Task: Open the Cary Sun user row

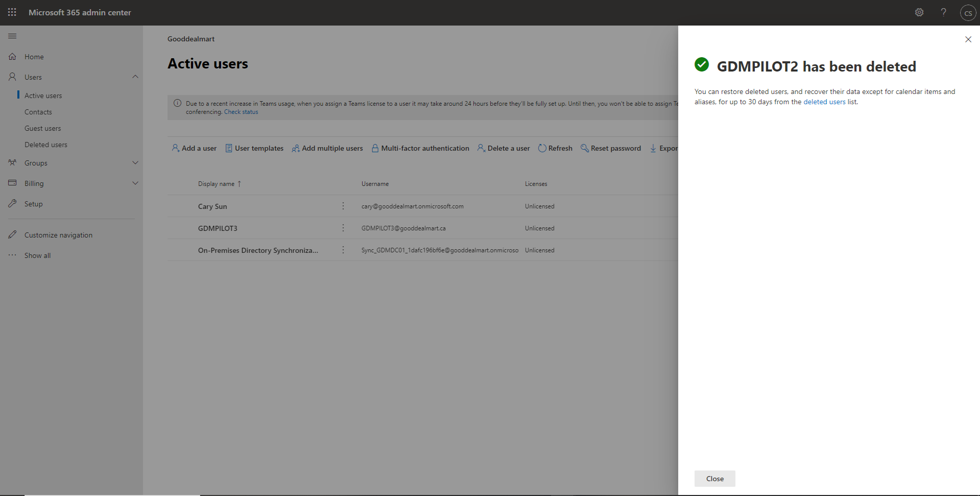Action: (212, 206)
